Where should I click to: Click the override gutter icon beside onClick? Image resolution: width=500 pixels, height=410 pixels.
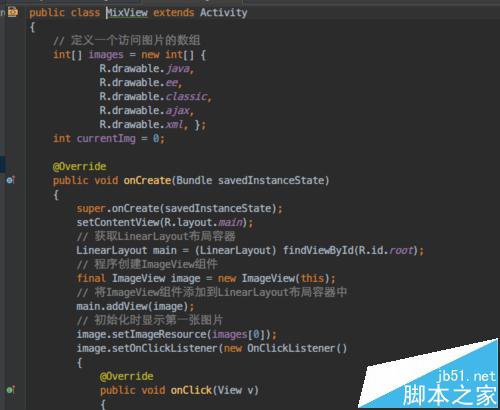pyautogui.click(x=11, y=390)
